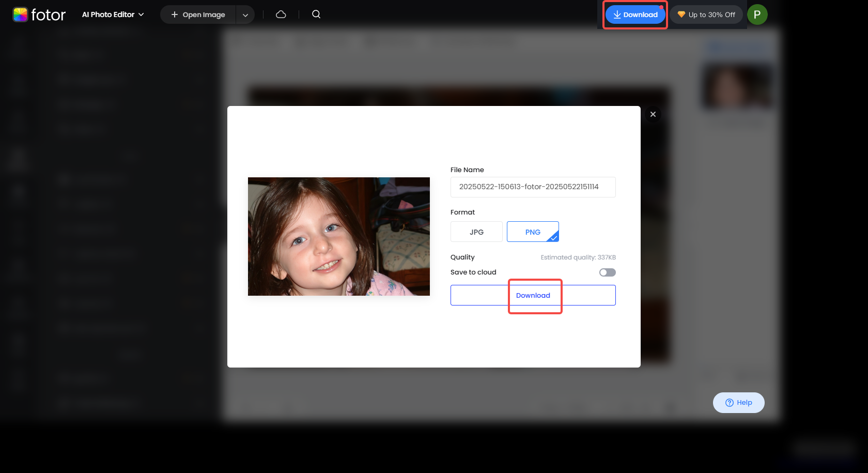
Task: Select JPG format
Action: point(476,232)
